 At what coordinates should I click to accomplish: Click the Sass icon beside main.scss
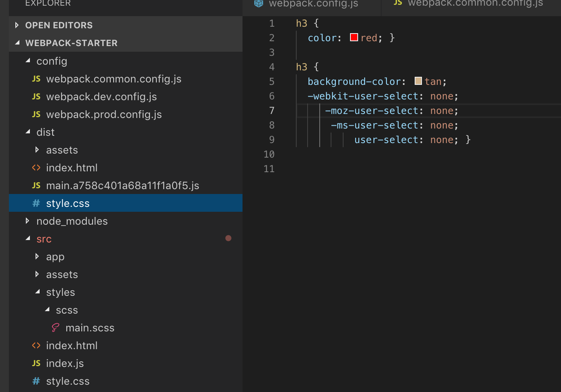pos(56,328)
